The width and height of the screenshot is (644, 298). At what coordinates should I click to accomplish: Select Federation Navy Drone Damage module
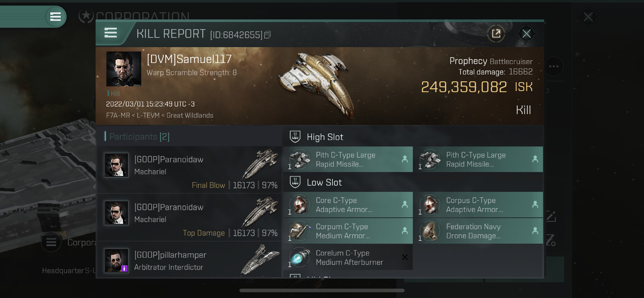pos(478,231)
